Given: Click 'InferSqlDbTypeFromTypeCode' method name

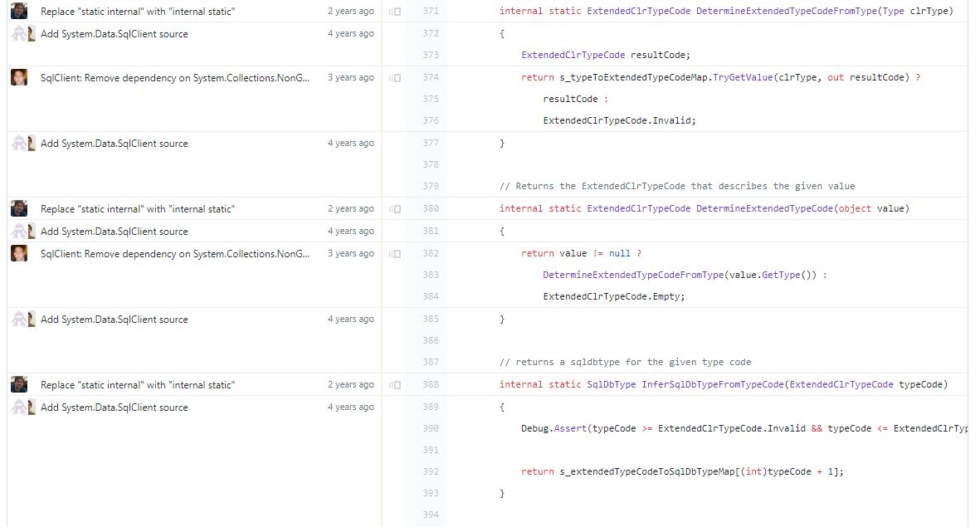Looking at the screenshot, I should point(713,384).
